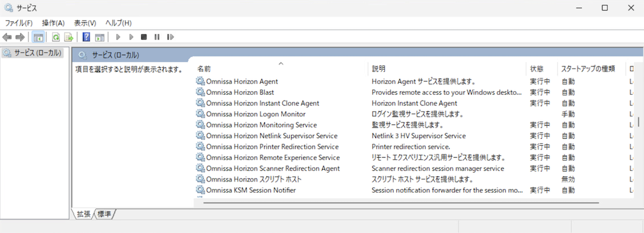The image size is (644, 233).
Task: Sort by the 説明 column header
Action: point(379,69)
